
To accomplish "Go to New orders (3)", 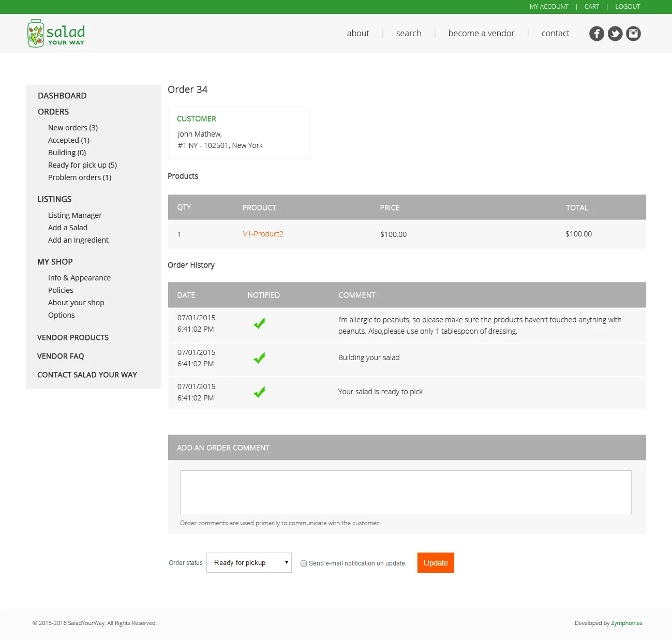I will (x=73, y=128).
